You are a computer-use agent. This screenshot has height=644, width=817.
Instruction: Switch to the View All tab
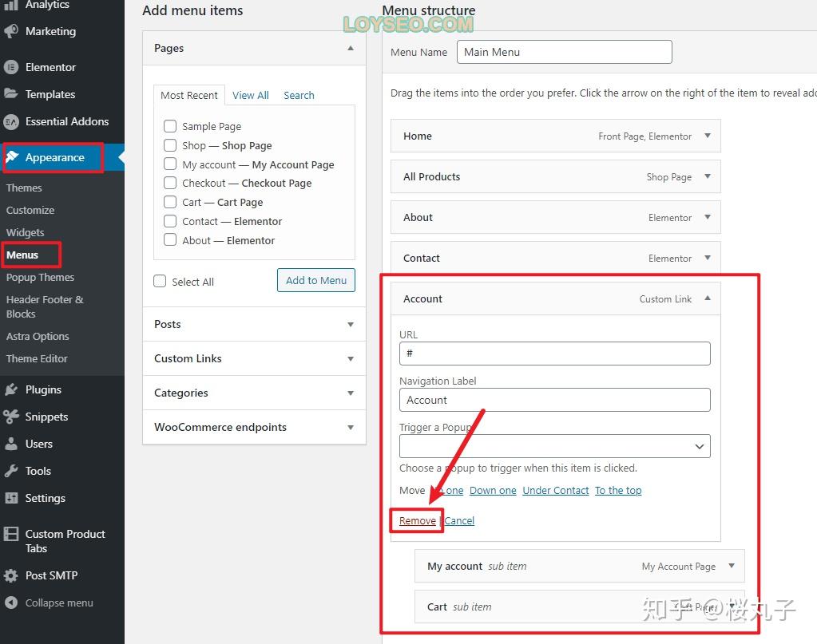click(x=251, y=95)
